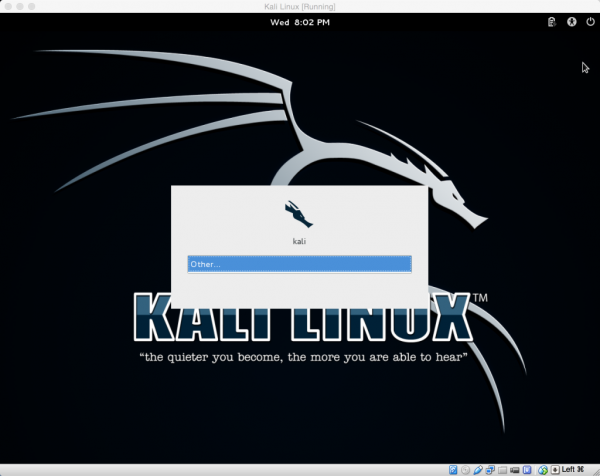The height and width of the screenshot is (476, 600).
Task: Click the mouse integration globe indicator
Action: tap(543, 470)
